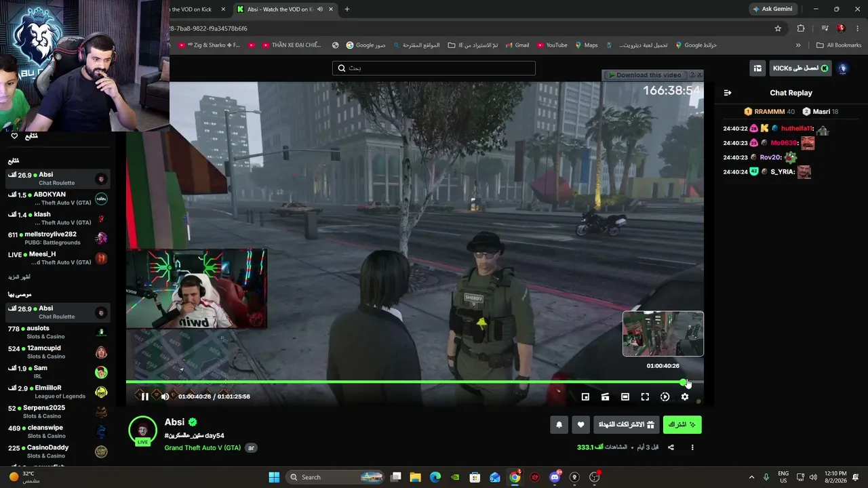Open the Grand Theft Auto V category link

(x=203, y=448)
